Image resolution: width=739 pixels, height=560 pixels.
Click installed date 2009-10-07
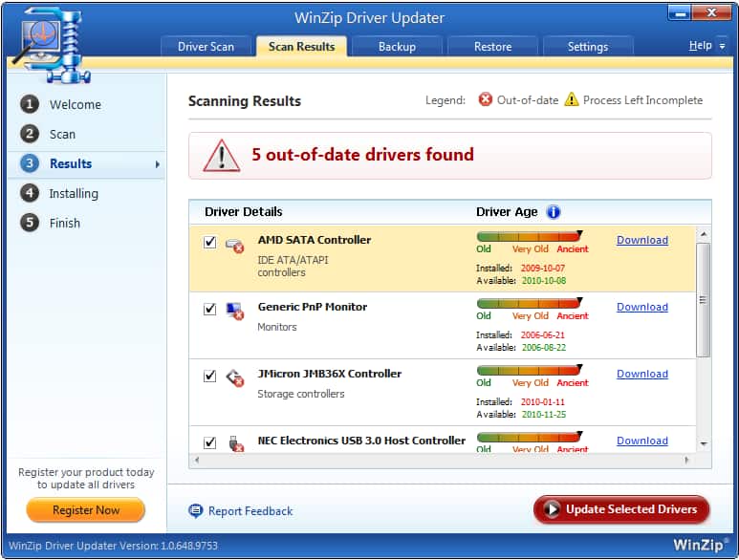pos(542,268)
